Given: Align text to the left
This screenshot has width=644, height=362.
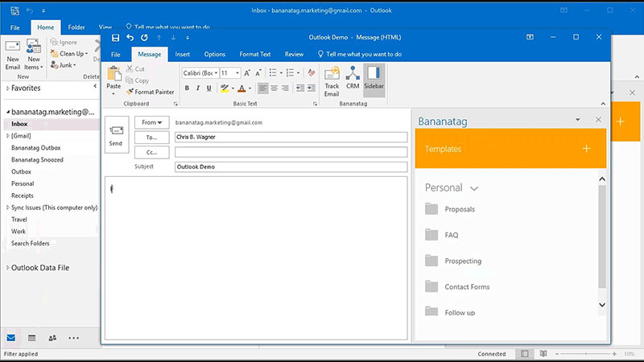Looking at the screenshot, I should point(263,88).
